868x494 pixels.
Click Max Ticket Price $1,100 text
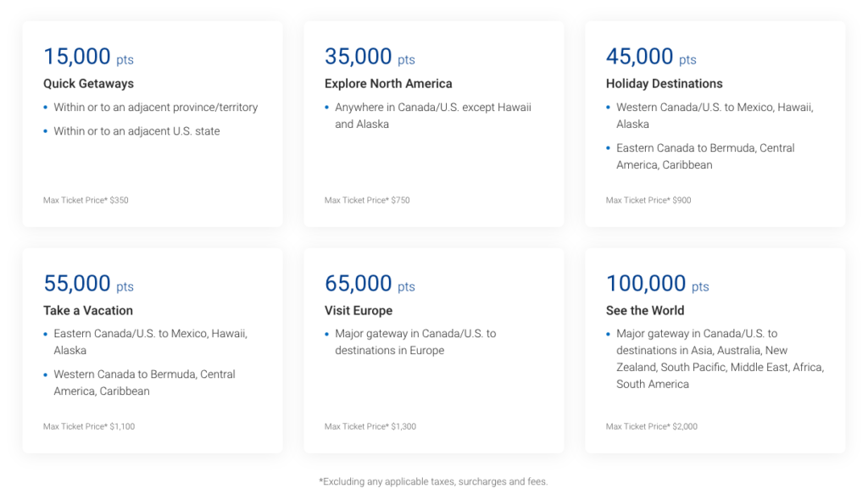(x=89, y=427)
